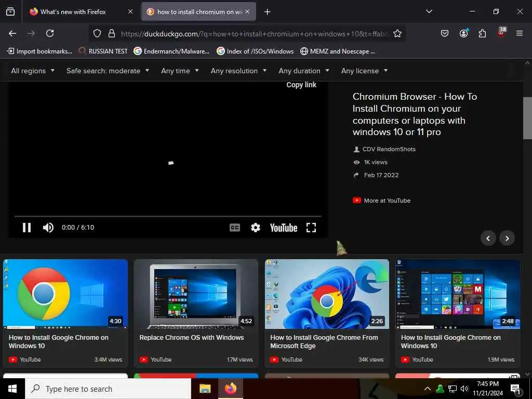Screen dimensions: 532x399
Task: Open How to Install Google Chrome From Microsoft Edge
Action: pos(324,342)
